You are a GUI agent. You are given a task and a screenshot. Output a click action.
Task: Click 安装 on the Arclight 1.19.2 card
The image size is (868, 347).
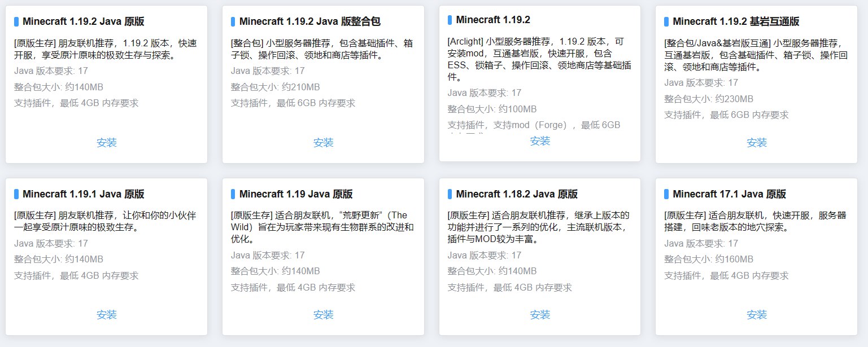coord(540,141)
